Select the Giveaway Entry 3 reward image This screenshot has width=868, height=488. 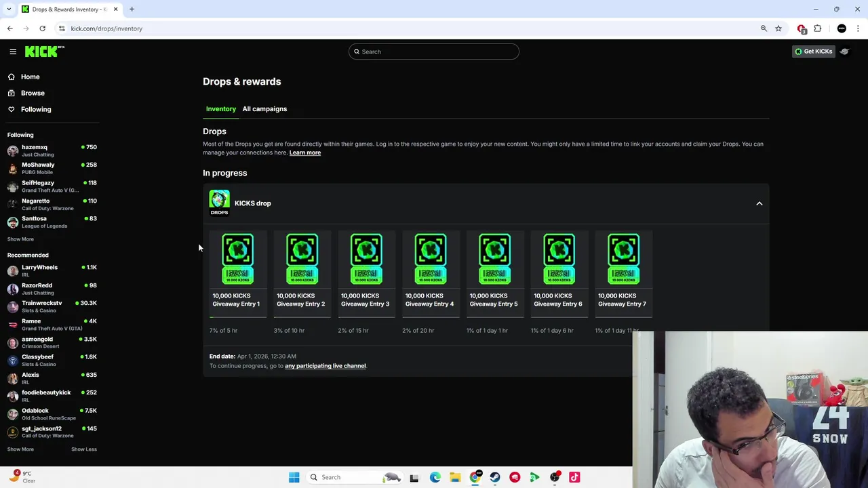[366, 259]
